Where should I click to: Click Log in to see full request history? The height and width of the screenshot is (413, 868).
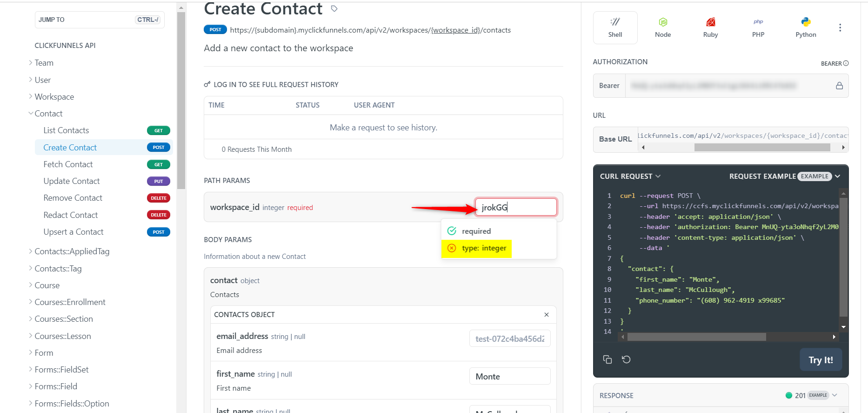pyautogui.click(x=276, y=85)
